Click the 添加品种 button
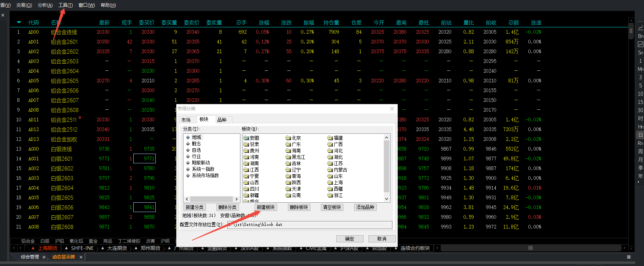Image resolution: width=644 pixels, height=266 pixels. point(365,207)
